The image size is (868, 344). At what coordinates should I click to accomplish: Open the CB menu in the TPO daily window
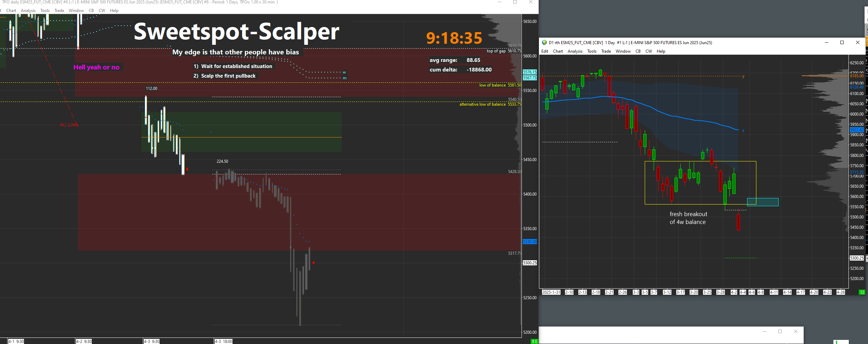(x=91, y=11)
